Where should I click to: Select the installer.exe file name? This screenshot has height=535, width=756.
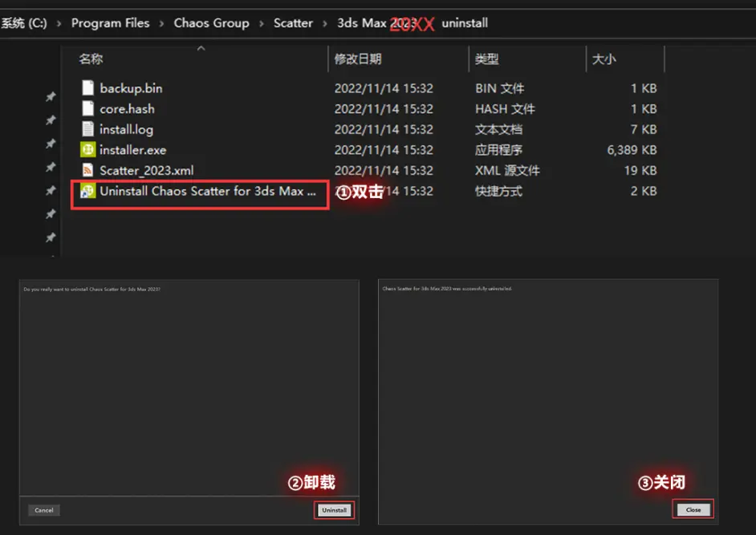coord(133,150)
